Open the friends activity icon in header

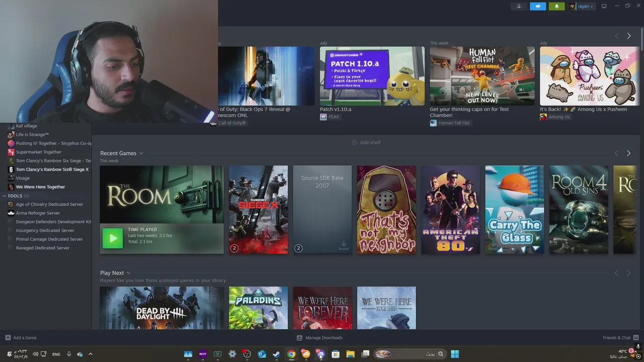point(519,7)
